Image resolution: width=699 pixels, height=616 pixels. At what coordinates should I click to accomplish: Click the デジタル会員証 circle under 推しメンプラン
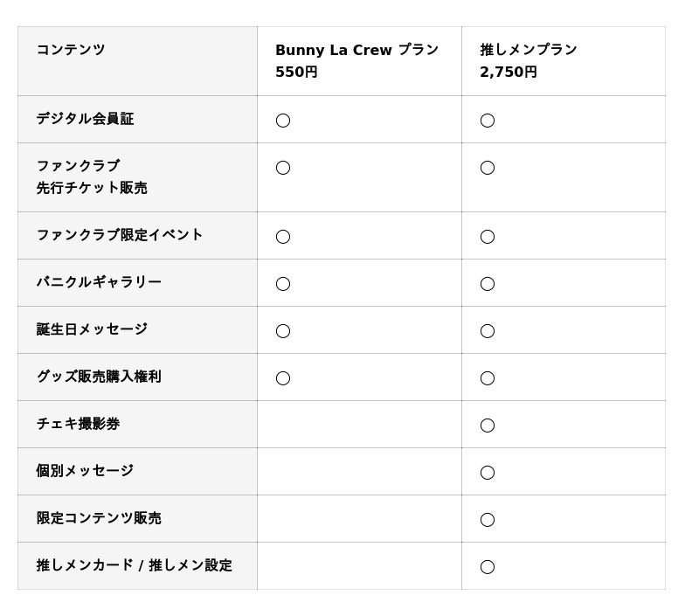click(x=488, y=121)
